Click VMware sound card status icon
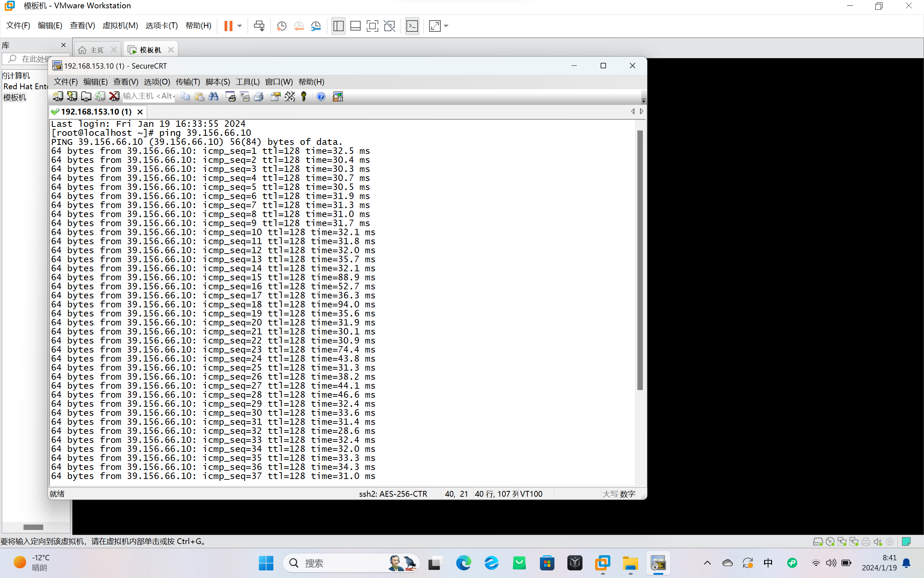The height and width of the screenshot is (578, 924). (878, 542)
